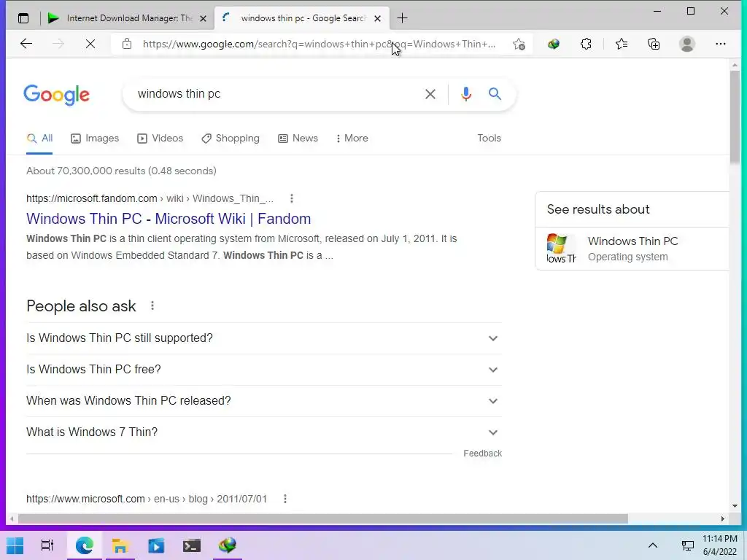Click the scroll right arrow
The width and height of the screenshot is (747, 560).
723,518
